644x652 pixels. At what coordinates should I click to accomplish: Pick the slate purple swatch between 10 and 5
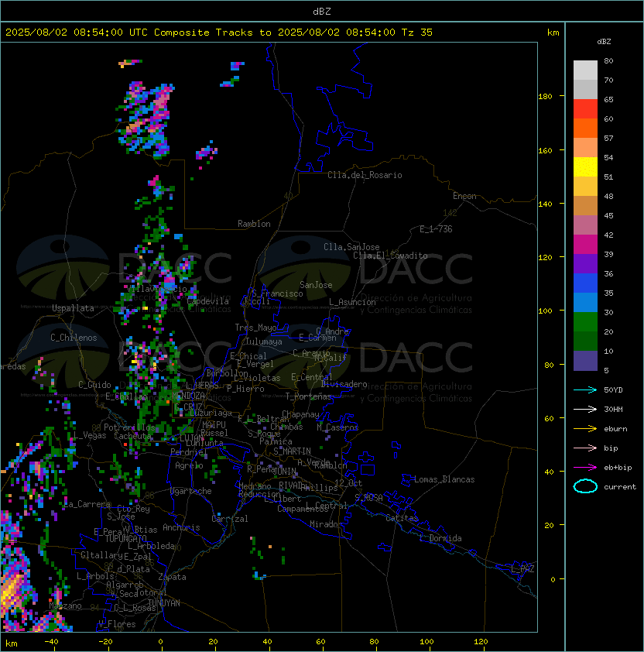point(585,360)
